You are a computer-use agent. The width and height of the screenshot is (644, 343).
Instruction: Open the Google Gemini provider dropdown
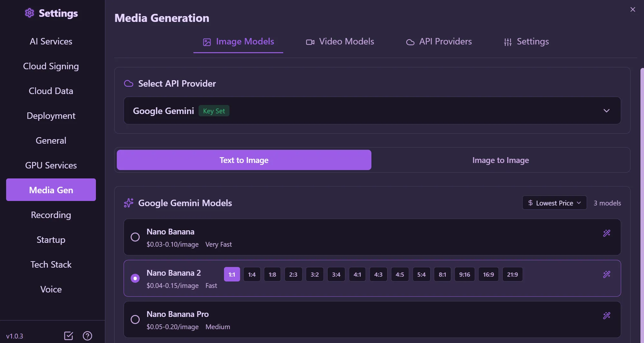372,110
